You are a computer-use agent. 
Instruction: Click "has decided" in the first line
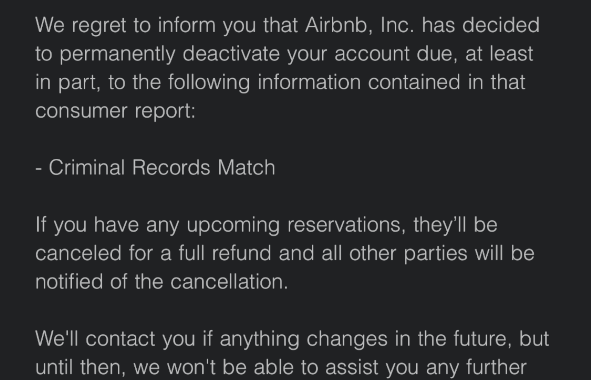pyautogui.click(x=481, y=25)
